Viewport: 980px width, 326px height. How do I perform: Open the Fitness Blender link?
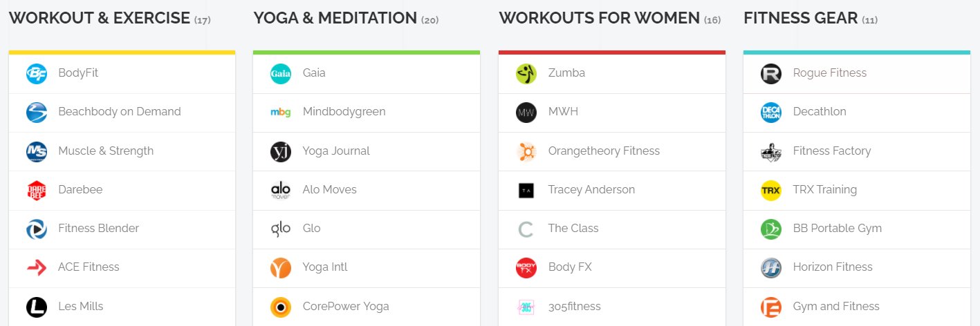(x=98, y=229)
